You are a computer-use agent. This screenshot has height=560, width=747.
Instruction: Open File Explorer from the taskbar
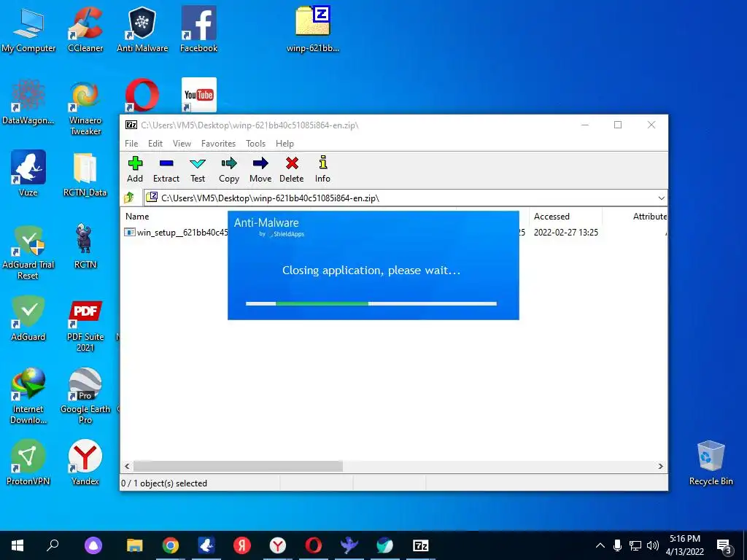(134, 545)
